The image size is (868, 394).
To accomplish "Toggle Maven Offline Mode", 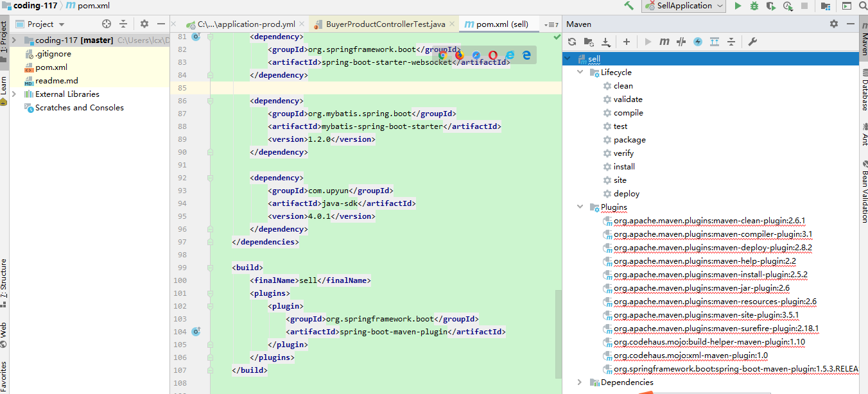I will coord(681,42).
